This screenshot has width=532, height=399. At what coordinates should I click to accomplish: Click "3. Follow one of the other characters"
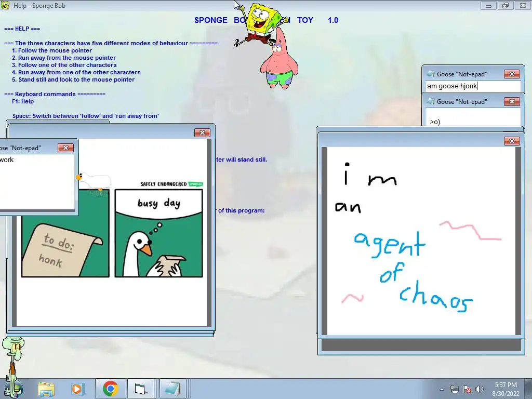tap(64, 65)
